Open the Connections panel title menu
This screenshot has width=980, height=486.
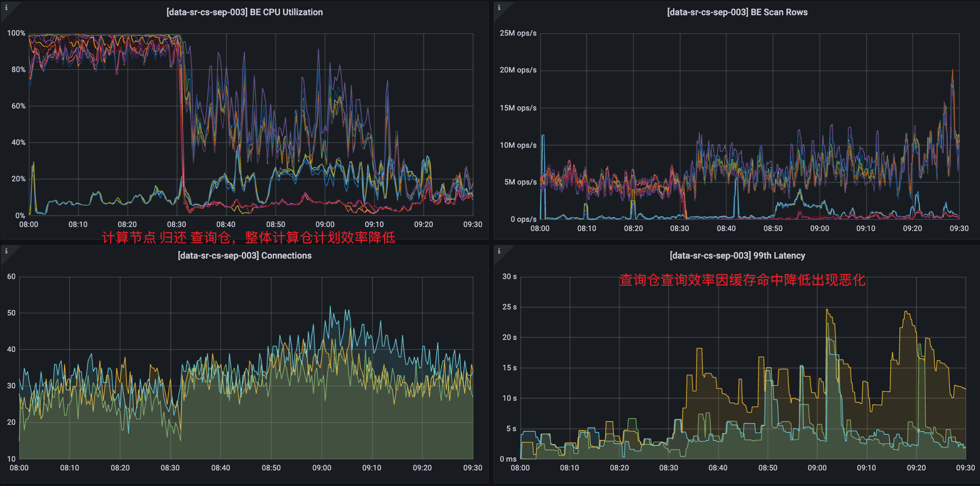(244, 255)
